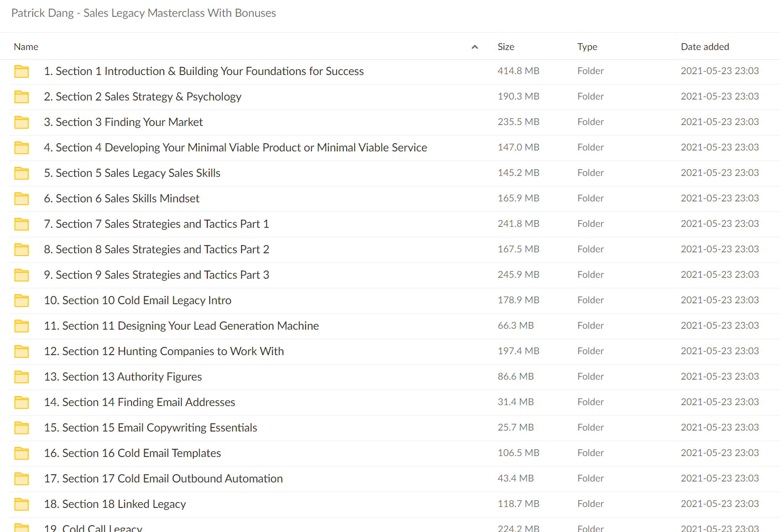This screenshot has height=532, width=780.
Task: Click the 66.3 MB size value
Action: pos(516,326)
